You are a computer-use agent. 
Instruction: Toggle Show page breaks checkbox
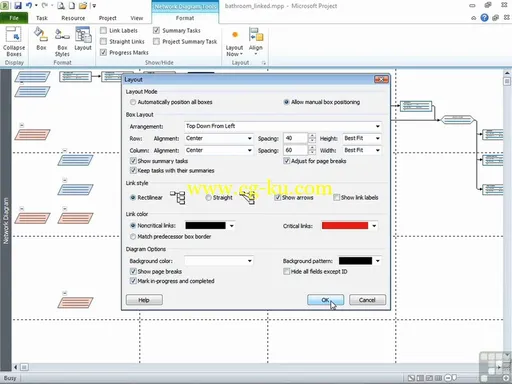point(133,271)
